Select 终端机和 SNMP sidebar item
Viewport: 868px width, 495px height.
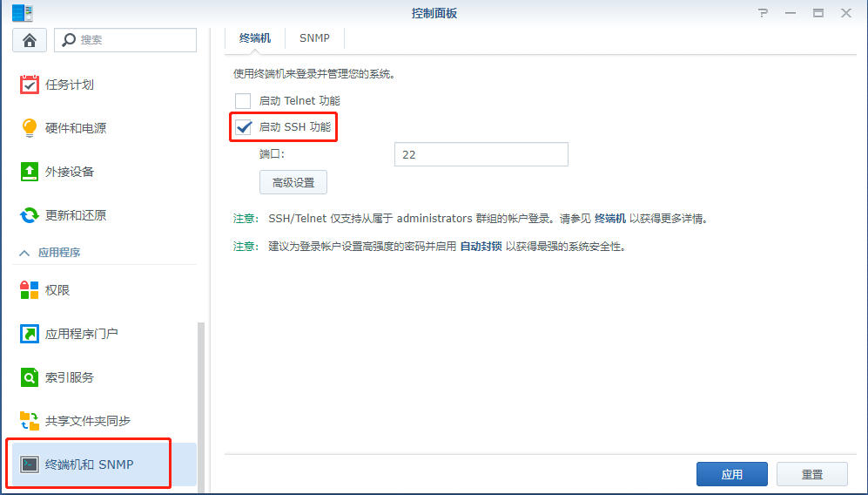pos(104,464)
